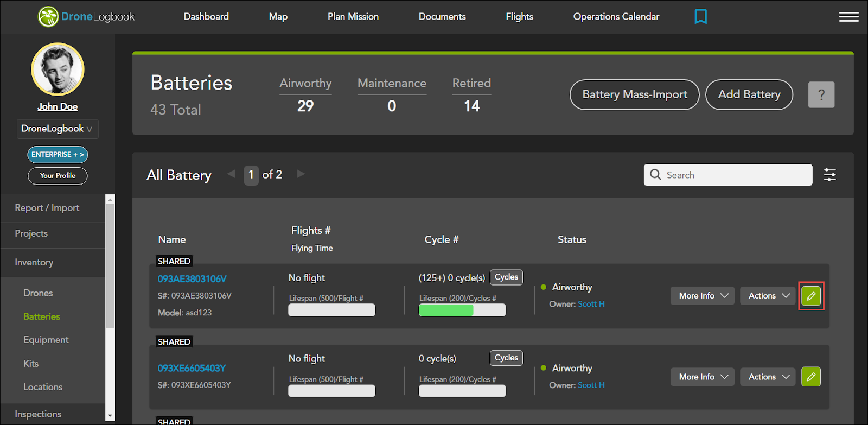Click the Name column header
The image size is (868, 425).
coord(172,239)
